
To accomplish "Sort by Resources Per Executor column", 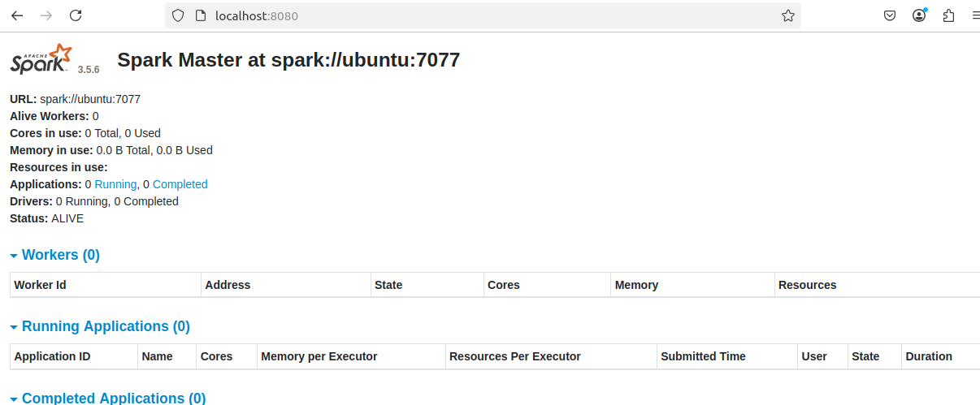I will [x=551, y=356].
